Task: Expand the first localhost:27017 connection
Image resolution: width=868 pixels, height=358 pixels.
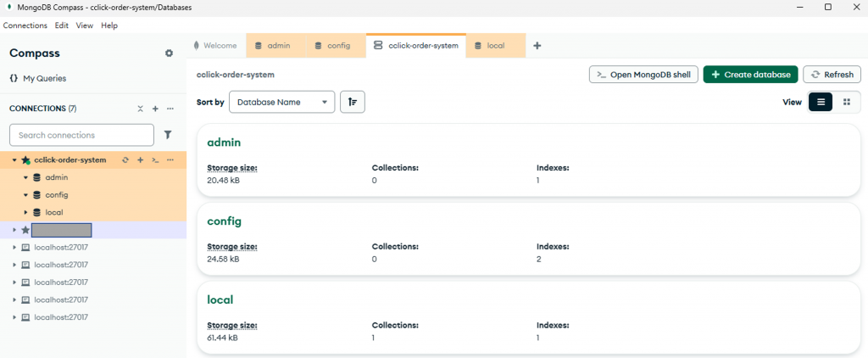Action: pos(14,247)
